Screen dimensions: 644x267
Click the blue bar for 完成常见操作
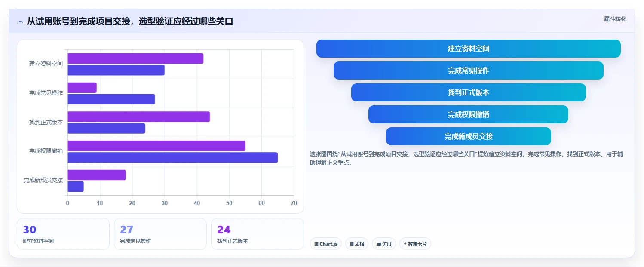[x=111, y=99]
